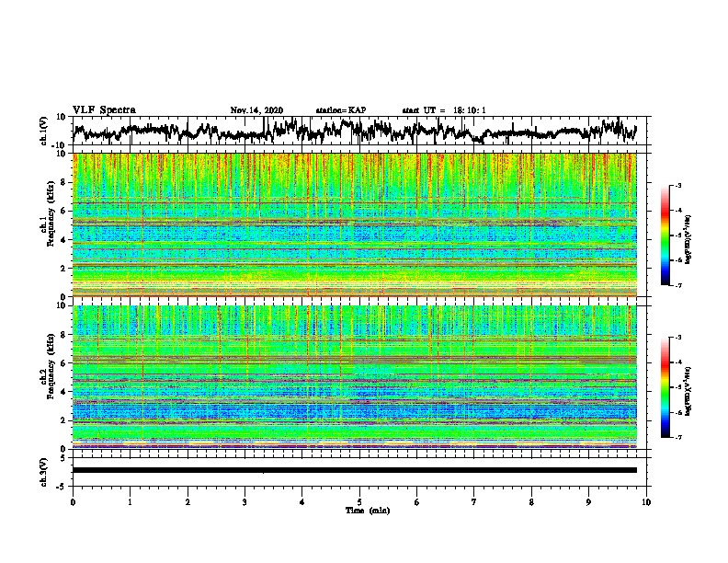Click time axis tick label "2"
Viewport: 728px width, 563px height.
pos(188,502)
